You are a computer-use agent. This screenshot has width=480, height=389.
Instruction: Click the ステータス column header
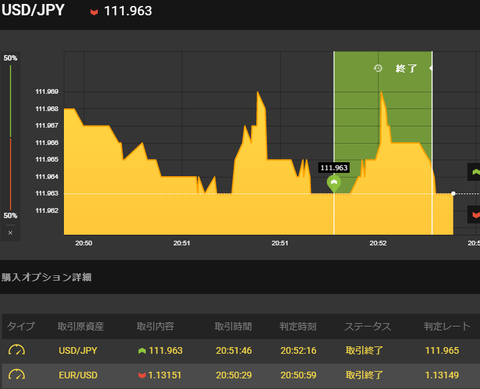pyautogui.click(x=368, y=326)
